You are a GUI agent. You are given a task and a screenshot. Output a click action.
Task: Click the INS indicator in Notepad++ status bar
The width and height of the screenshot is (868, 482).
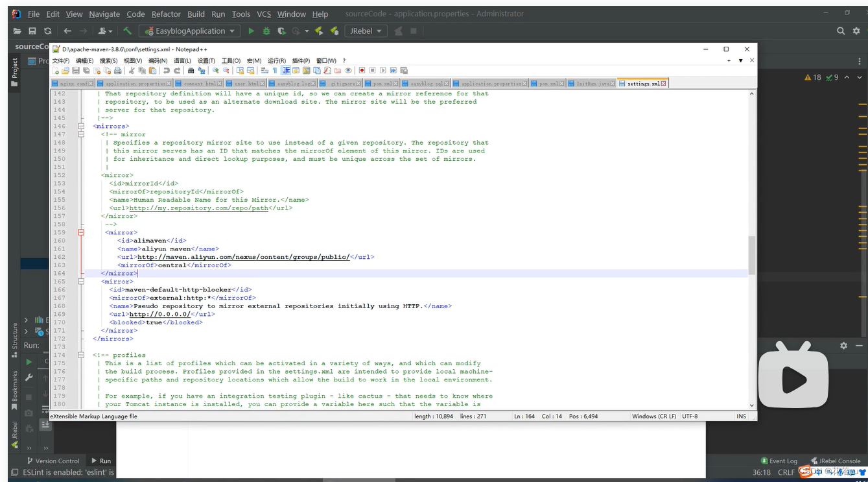[741, 416]
